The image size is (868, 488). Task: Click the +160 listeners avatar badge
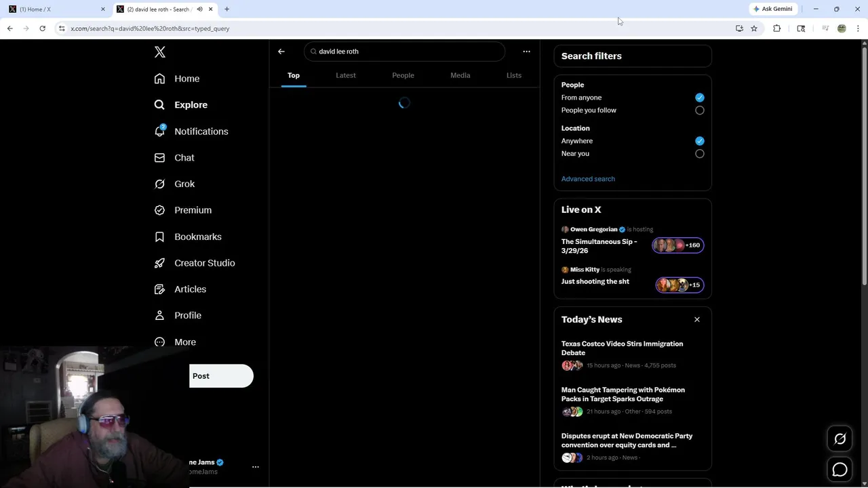pos(678,245)
